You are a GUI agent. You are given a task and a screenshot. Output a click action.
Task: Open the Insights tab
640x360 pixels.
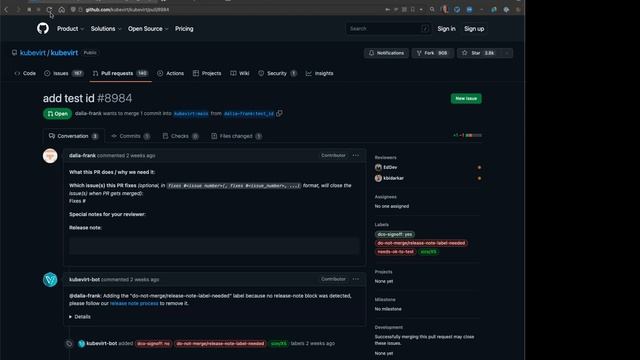[x=319, y=73]
